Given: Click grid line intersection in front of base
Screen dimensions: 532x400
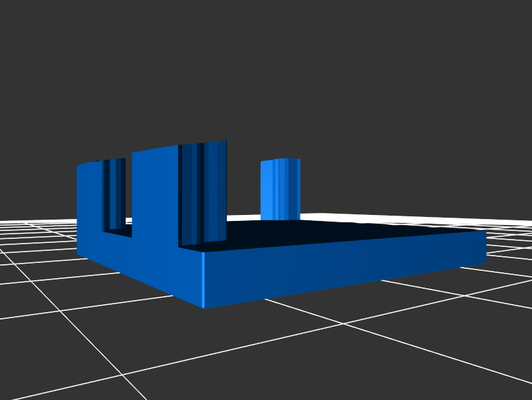Looking at the screenshot, I should pyautogui.click(x=343, y=324).
